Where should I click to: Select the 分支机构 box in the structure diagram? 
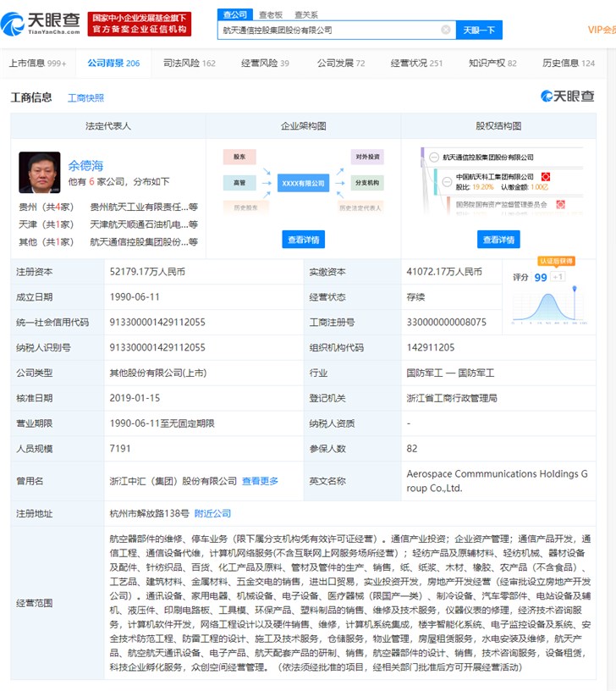[x=367, y=182]
